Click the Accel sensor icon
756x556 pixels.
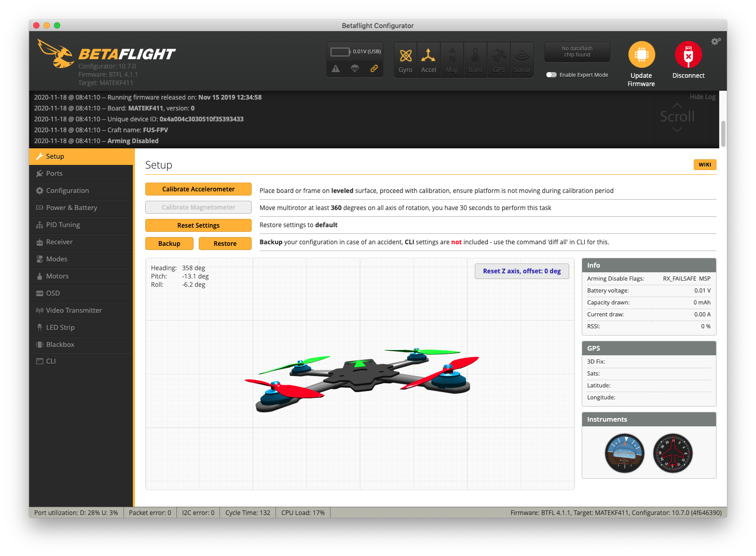click(429, 60)
